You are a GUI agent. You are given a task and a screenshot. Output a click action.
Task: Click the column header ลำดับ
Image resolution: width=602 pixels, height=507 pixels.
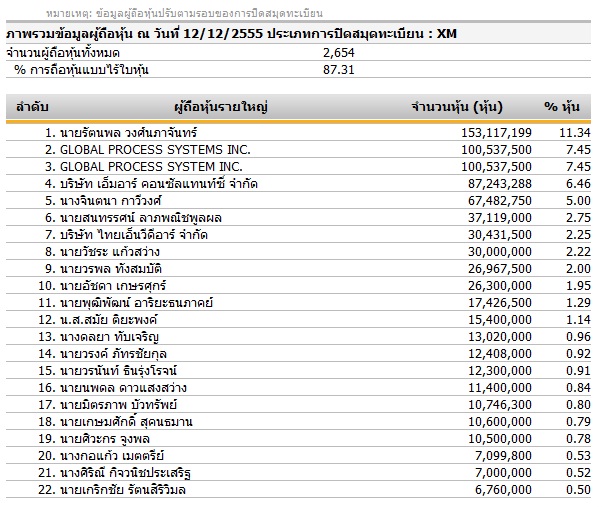[x=32, y=107]
